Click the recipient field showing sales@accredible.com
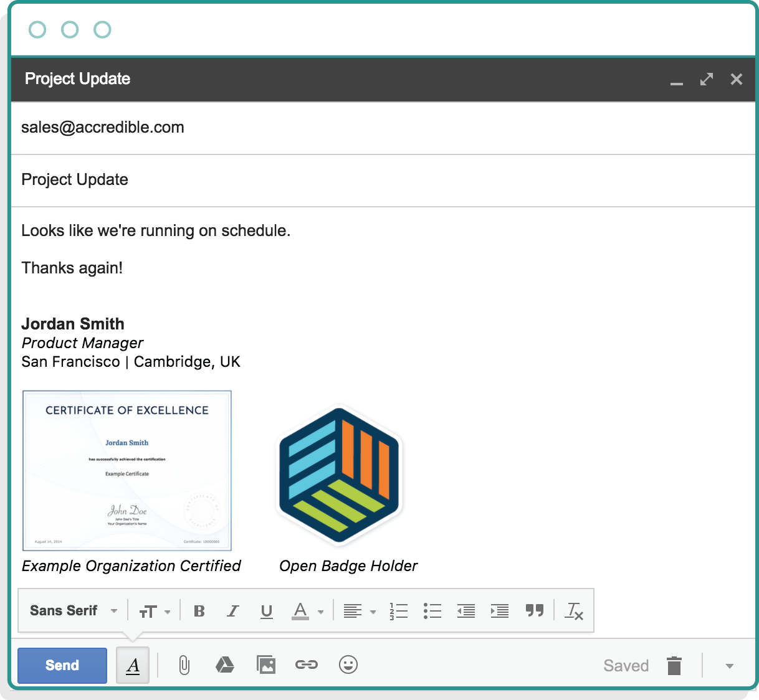 point(103,128)
